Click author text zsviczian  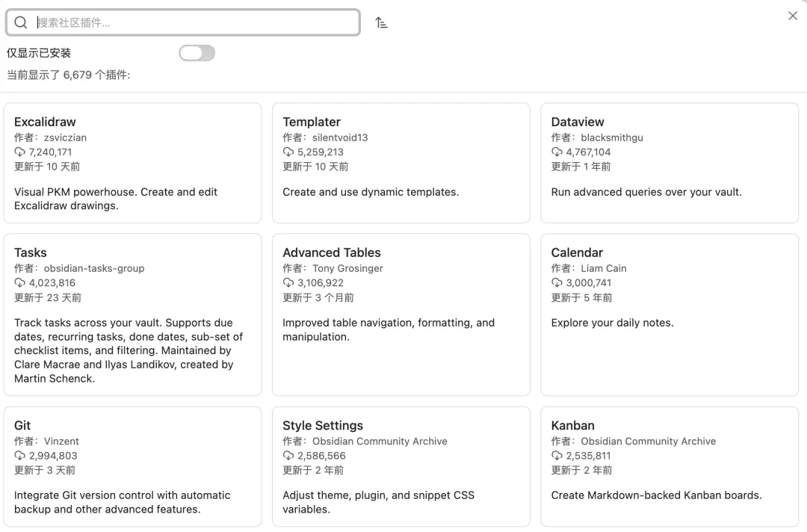(x=65, y=137)
